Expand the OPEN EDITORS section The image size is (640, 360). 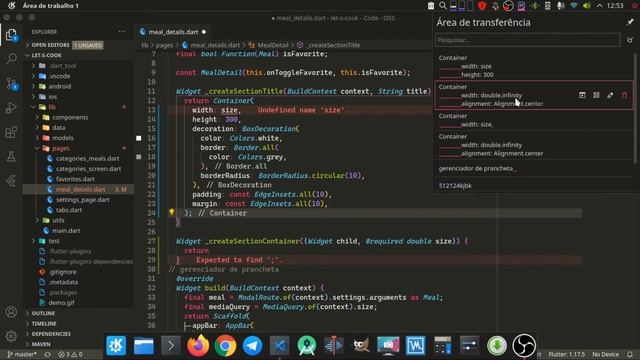pos(51,45)
